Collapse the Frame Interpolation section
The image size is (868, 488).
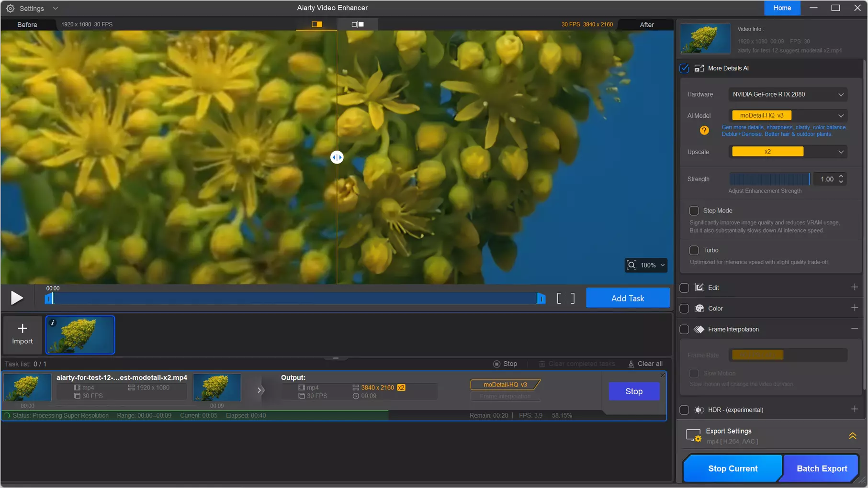pos(855,329)
